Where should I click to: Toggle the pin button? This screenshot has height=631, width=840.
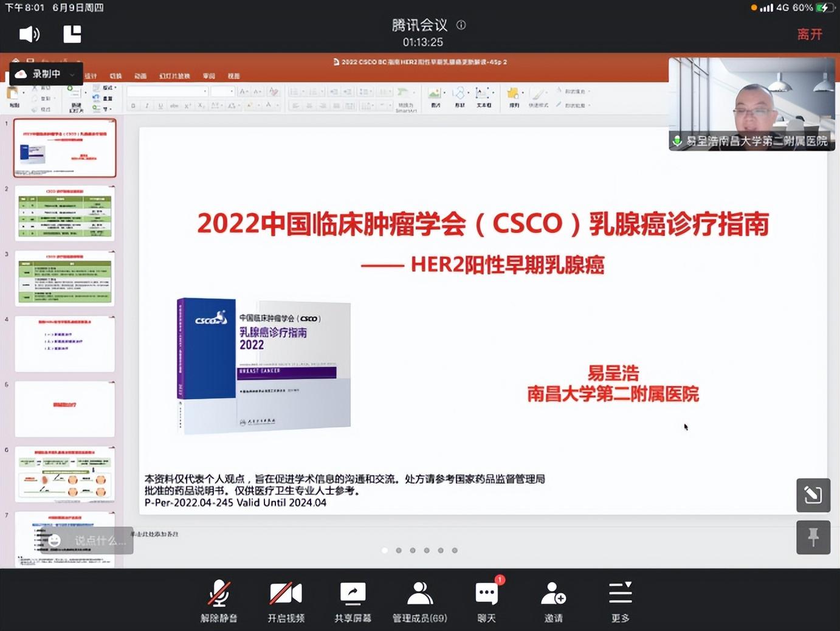813,537
